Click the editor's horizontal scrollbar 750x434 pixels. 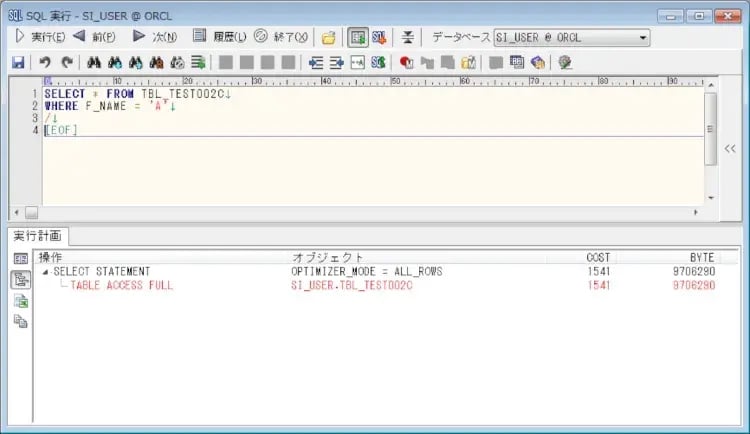(360, 213)
